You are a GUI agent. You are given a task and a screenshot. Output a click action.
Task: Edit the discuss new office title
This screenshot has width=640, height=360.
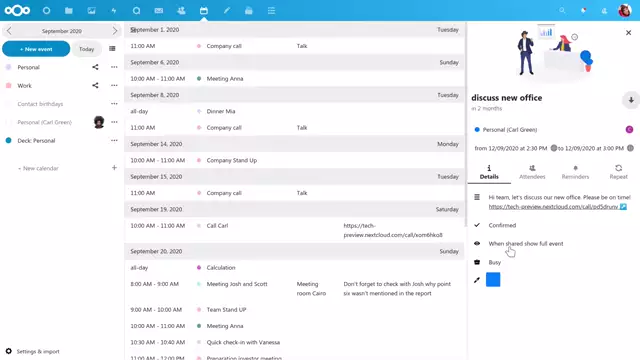[507, 98]
